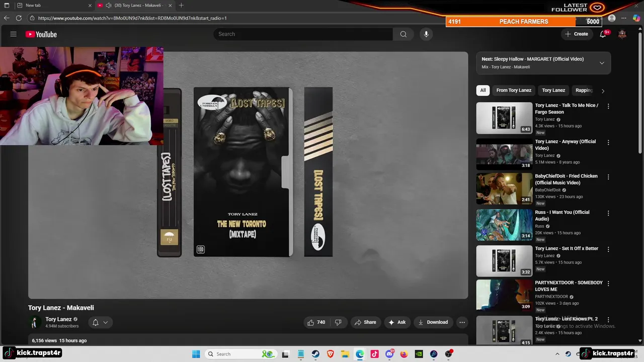Select the 'All' filter chip
The height and width of the screenshot is (362, 644).
tap(482, 90)
